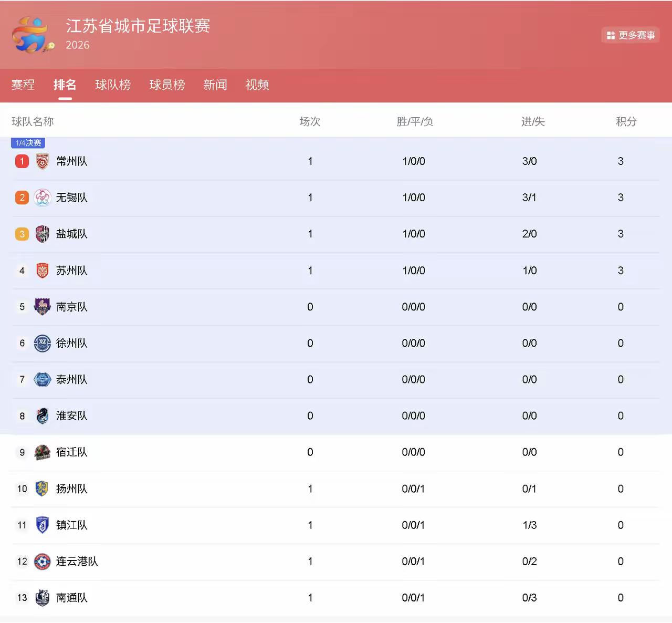
Task: Click the 场次 column header
Action: 310,121
